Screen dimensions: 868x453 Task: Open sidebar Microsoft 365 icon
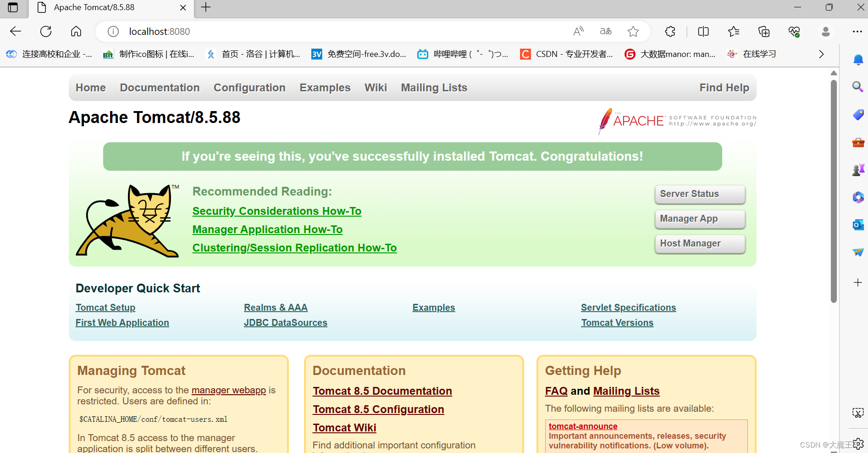click(858, 197)
